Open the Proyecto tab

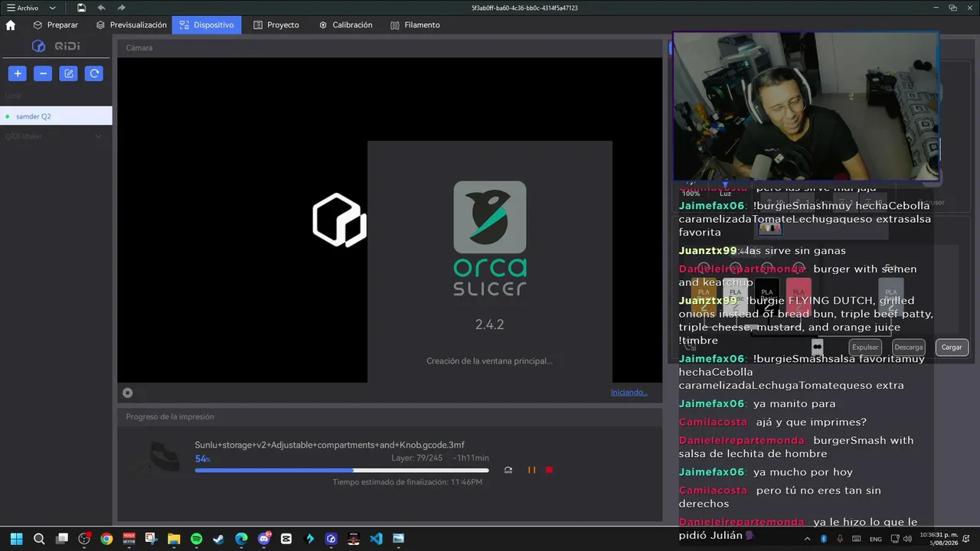click(x=276, y=24)
